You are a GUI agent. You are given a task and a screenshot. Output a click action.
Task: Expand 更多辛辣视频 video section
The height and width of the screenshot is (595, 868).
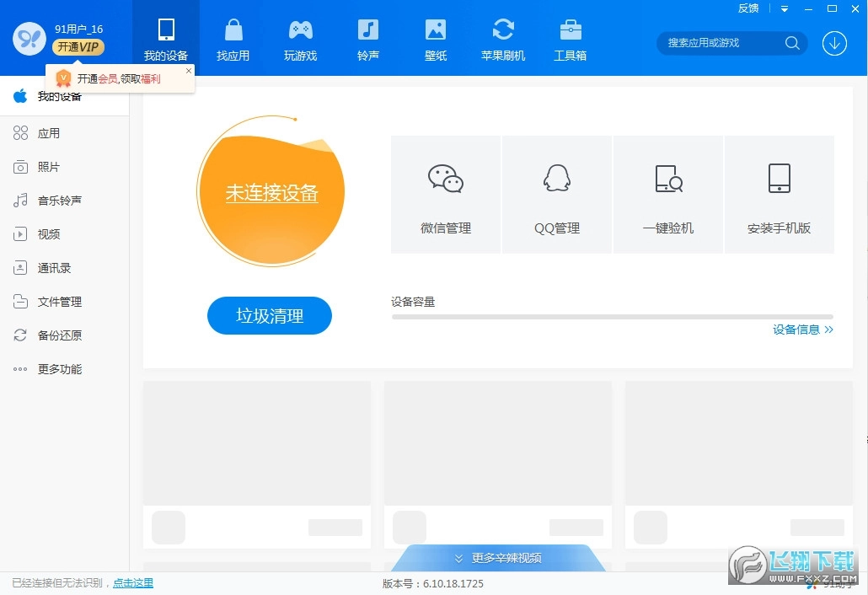498,558
